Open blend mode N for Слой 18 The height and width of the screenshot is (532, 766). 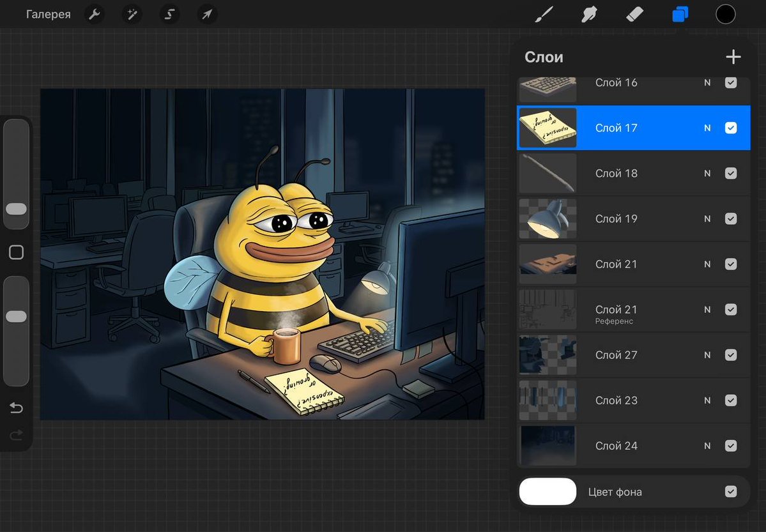tap(707, 174)
